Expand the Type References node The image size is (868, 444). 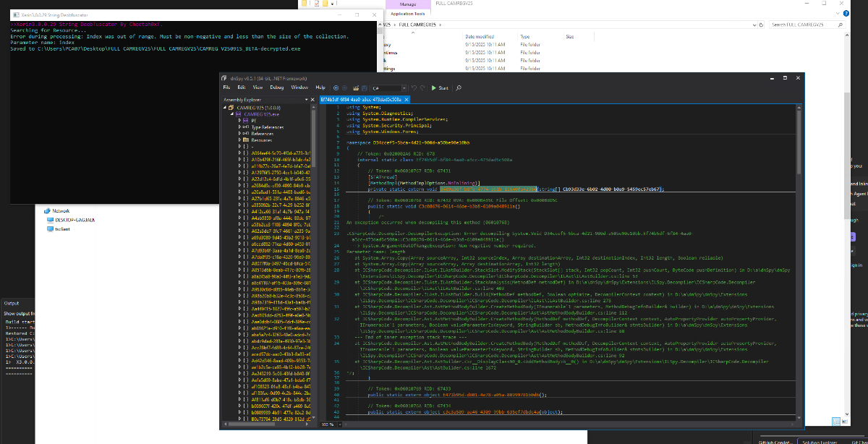240,127
